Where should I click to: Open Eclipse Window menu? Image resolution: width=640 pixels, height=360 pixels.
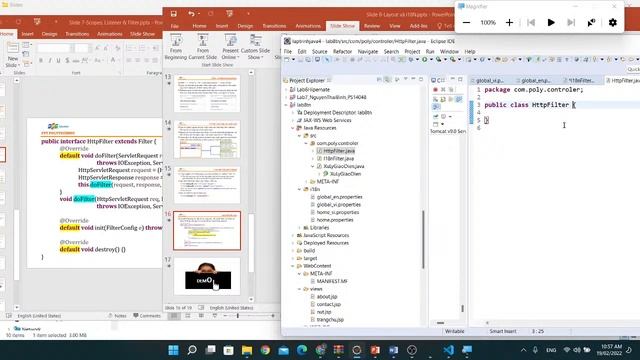pos(449,52)
